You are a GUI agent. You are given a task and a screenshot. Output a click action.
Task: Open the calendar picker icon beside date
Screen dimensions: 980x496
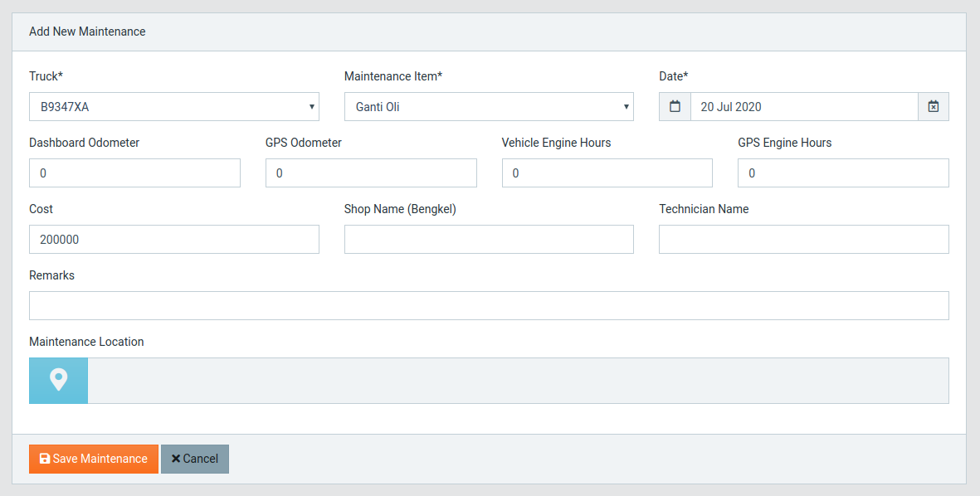[675, 107]
